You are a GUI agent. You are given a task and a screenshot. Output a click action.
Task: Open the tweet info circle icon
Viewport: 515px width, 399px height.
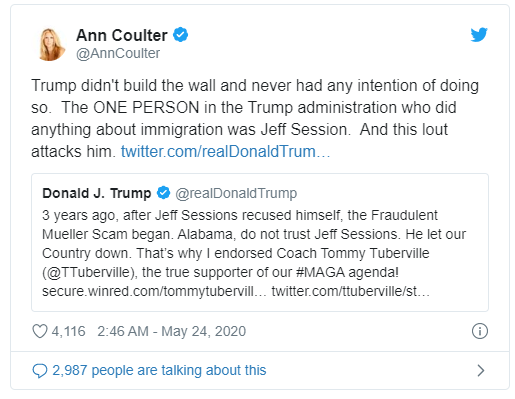(480, 331)
